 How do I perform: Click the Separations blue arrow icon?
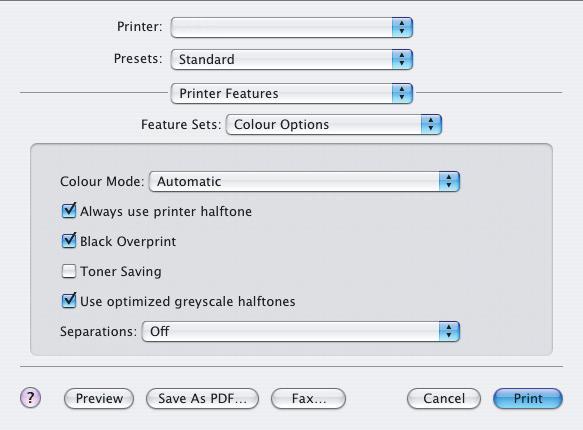click(449, 331)
